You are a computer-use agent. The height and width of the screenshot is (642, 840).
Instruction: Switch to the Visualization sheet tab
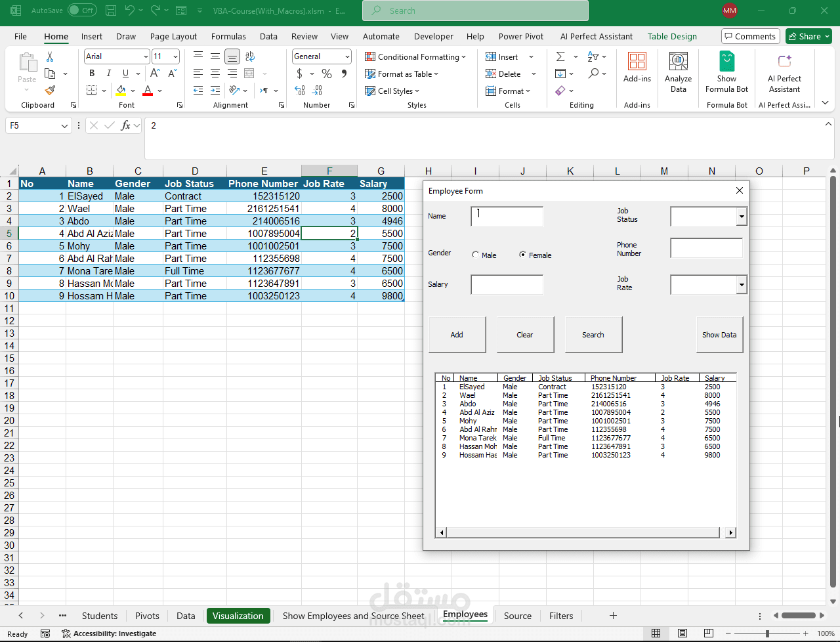click(238, 616)
